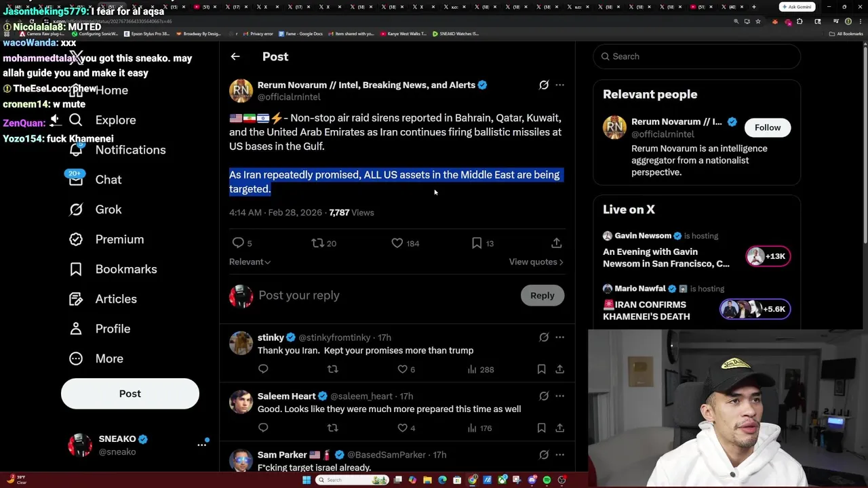The height and width of the screenshot is (488, 868).
Task: Like stinky's reply
Action: [x=406, y=369]
